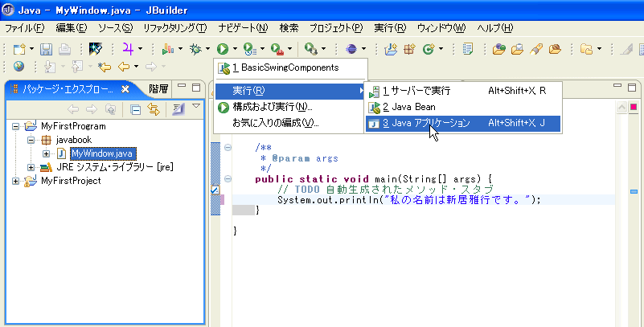The height and width of the screenshot is (327, 644).
Task: Click the Collapse All icon in Package Explorer
Action: (136, 108)
